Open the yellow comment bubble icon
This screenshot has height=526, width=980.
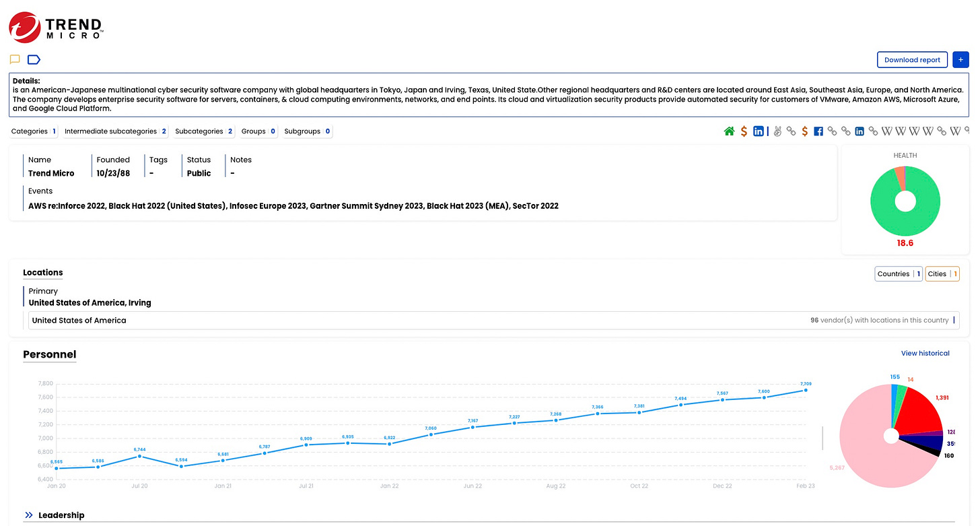(15, 59)
